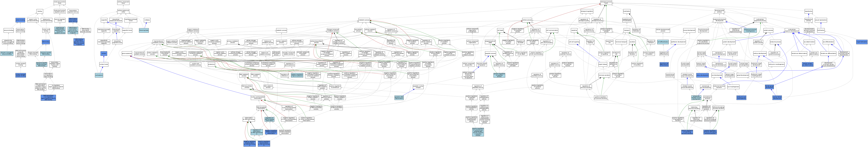Click the "midbody" node
Viewport: 868px width, 147px height.
click(x=147, y=20)
